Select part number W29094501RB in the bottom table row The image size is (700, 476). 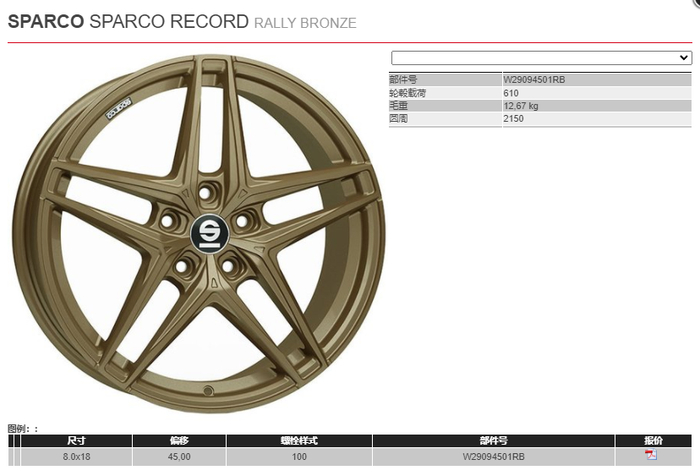494,457
